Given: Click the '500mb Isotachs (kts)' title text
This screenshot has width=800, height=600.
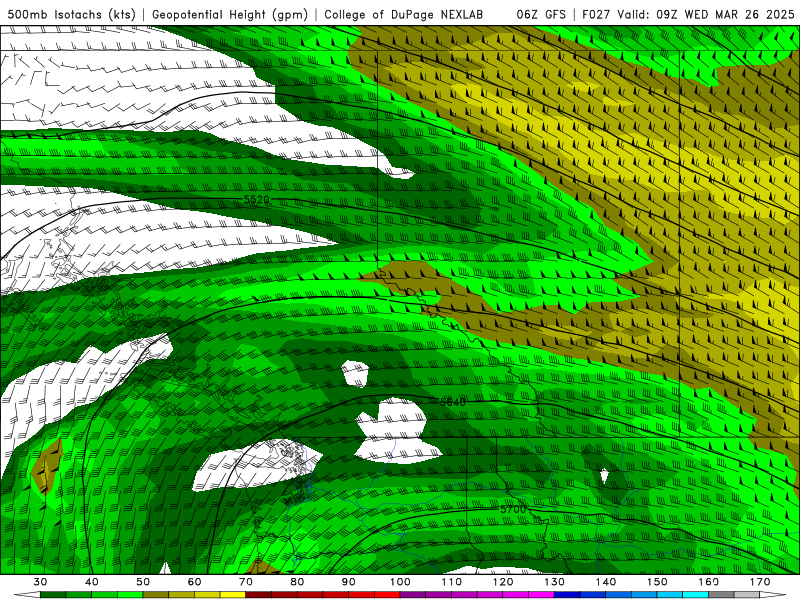Looking at the screenshot, I should pos(71,14).
